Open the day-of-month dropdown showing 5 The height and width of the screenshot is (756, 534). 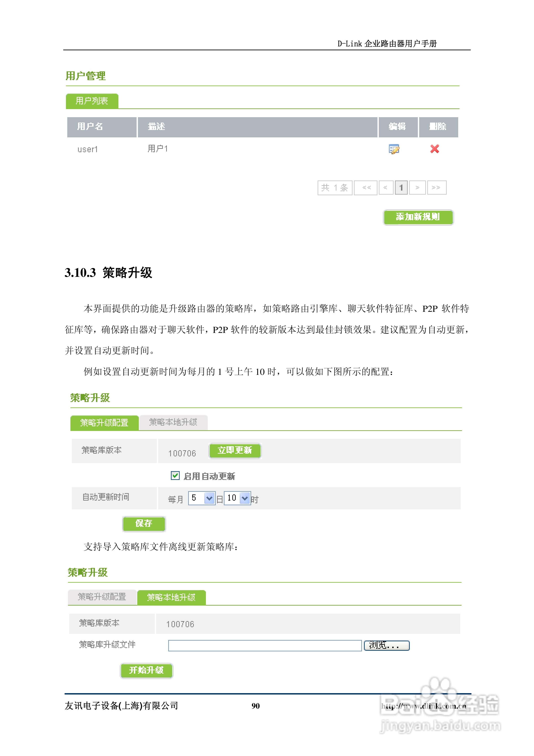click(202, 498)
